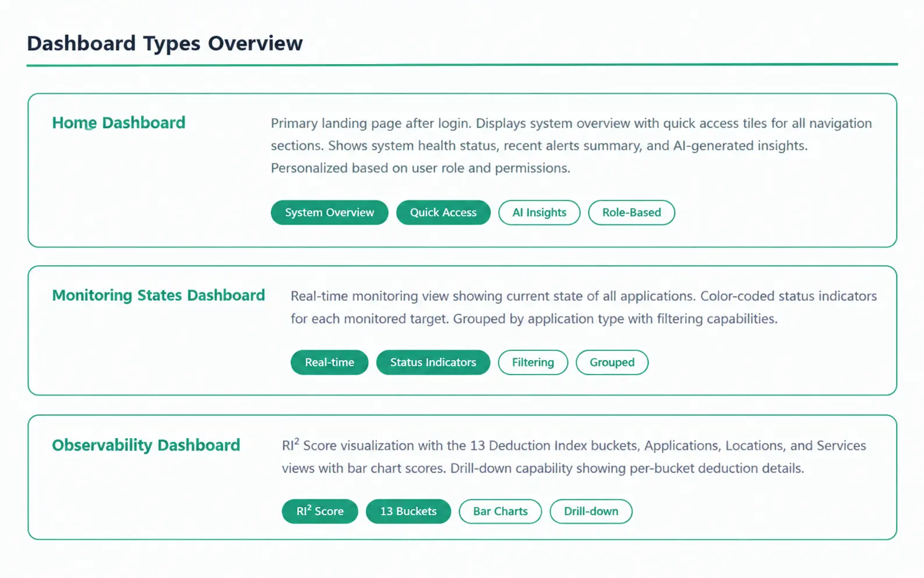Select the Grouped tag
The width and height of the screenshot is (924, 578).
point(612,362)
